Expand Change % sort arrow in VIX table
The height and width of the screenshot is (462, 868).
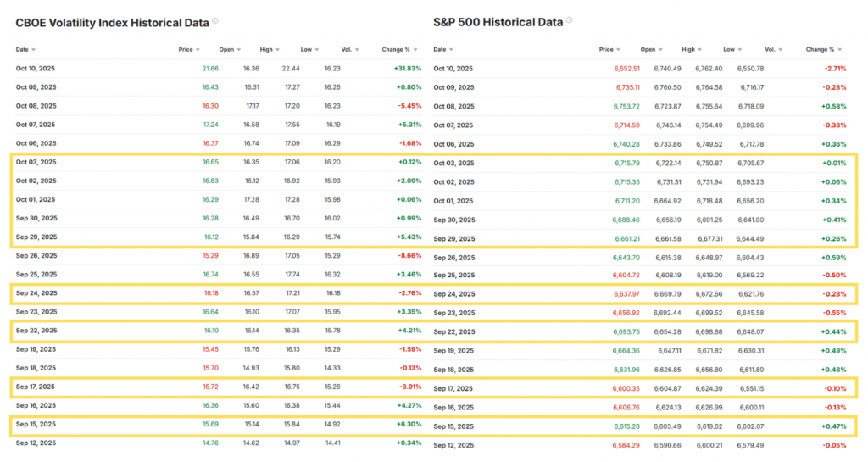416,50
